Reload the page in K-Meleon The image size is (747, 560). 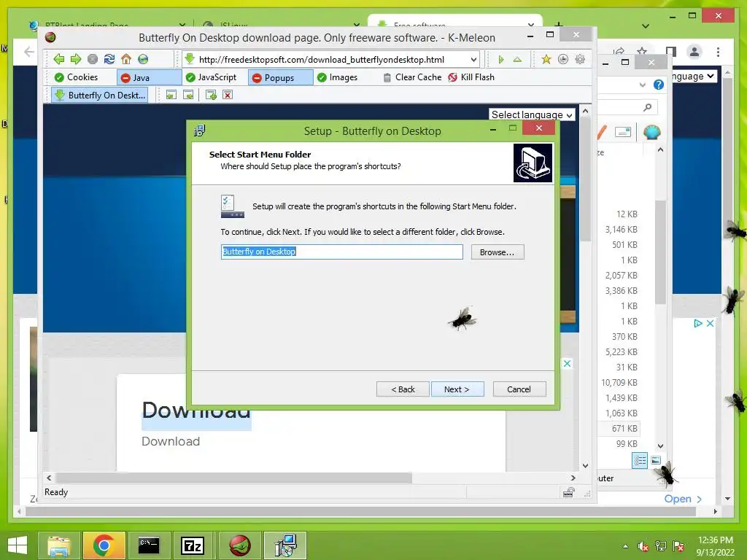click(109, 59)
